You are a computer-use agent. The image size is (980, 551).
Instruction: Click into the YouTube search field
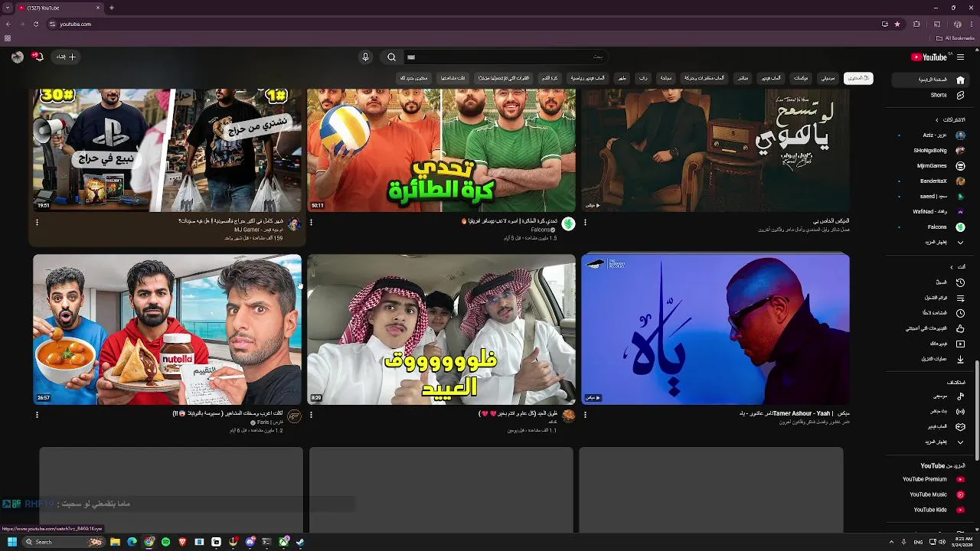[x=506, y=57]
